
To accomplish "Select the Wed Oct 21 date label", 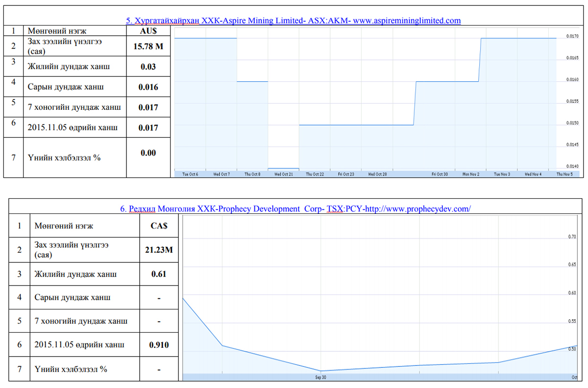I will 284,174.
